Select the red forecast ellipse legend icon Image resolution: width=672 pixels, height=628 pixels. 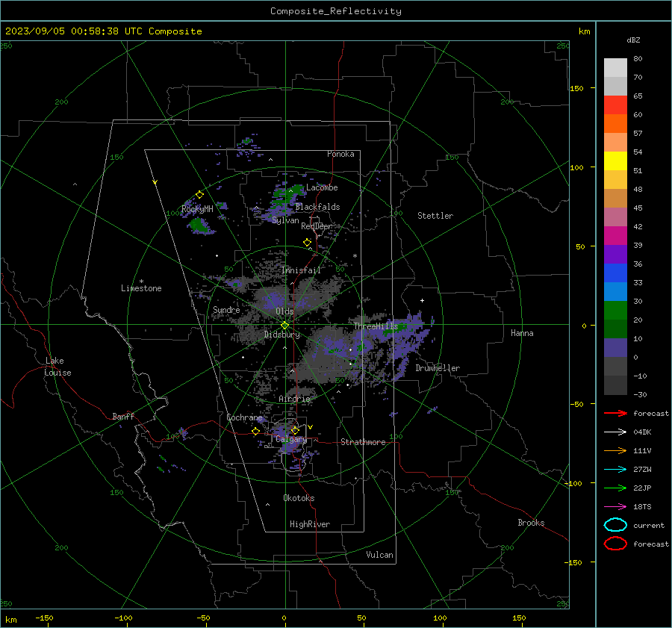coord(615,544)
